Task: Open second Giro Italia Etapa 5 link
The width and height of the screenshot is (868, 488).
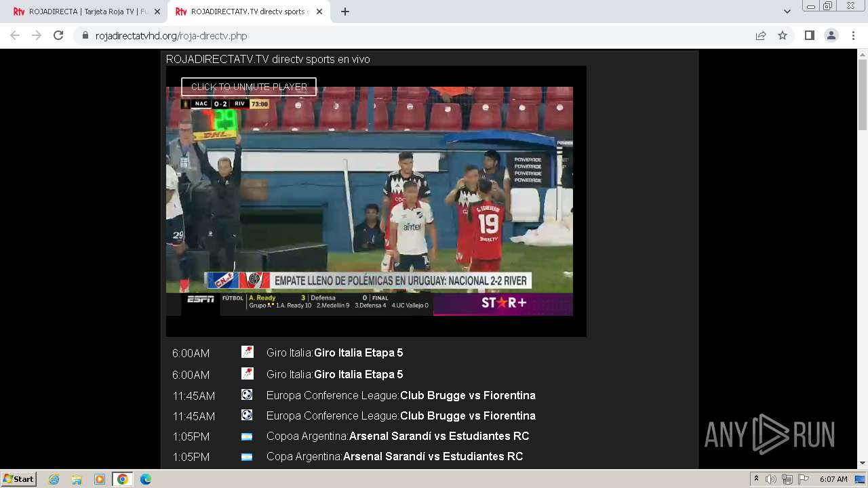Action: click(358, 374)
